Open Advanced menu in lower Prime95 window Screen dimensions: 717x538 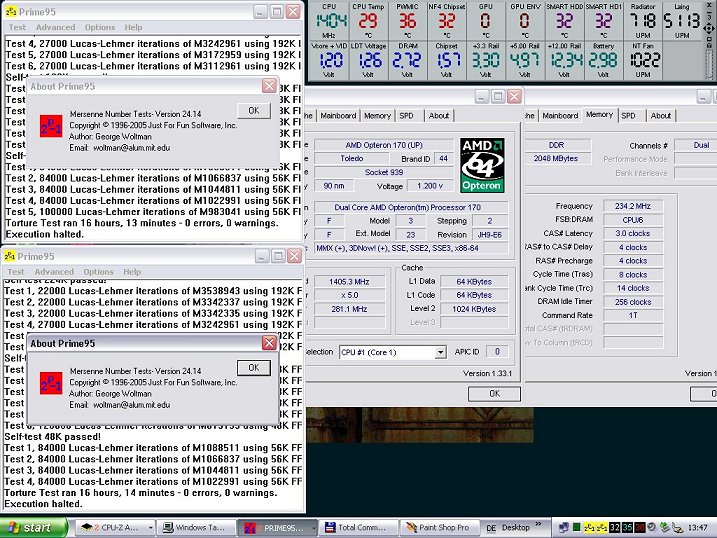(x=54, y=272)
